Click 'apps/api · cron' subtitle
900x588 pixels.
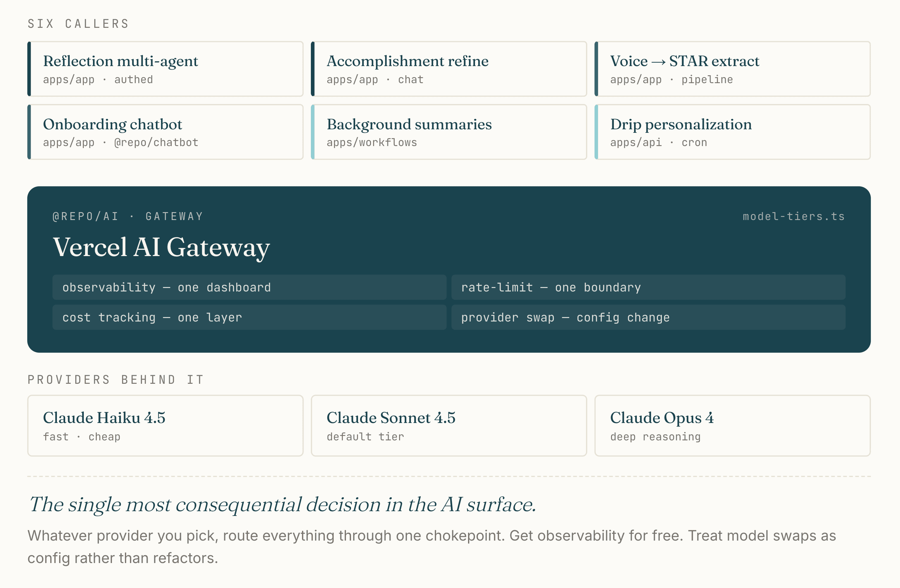(659, 143)
